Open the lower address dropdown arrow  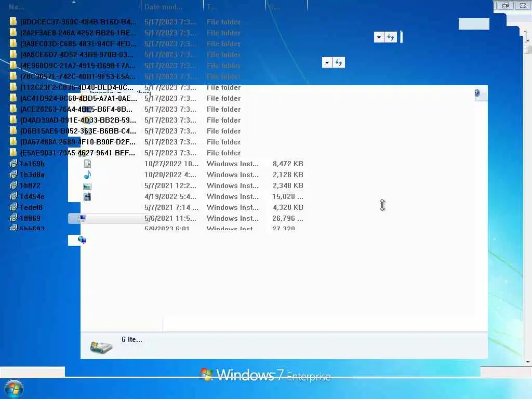[327, 62]
